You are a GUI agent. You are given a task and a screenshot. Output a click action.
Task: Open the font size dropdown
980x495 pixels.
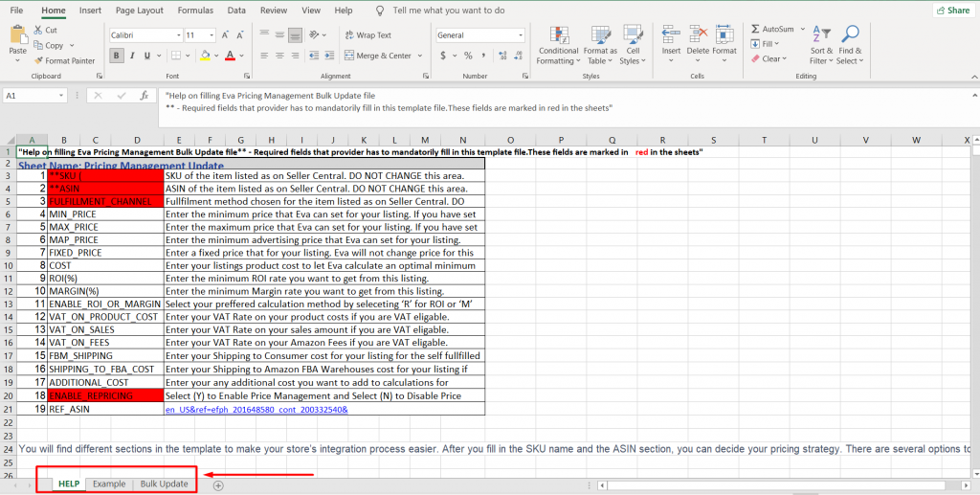pos(212,35)
